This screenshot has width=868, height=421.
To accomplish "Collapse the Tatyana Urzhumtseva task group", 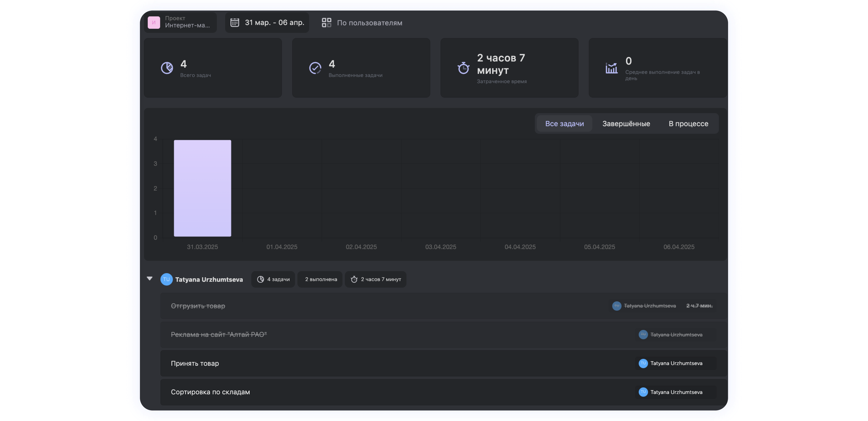I will (150, 278).
